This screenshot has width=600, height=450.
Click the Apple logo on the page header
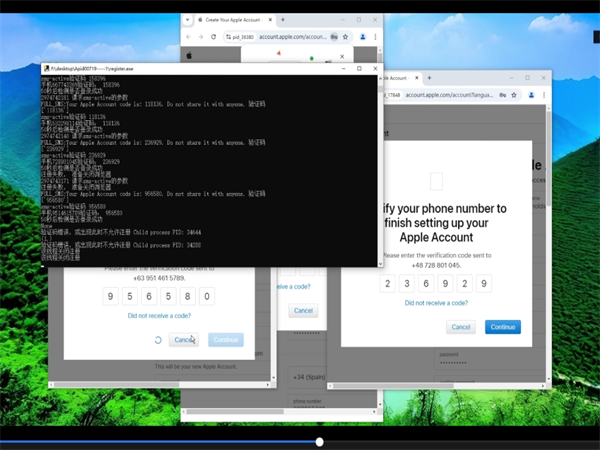188,56
